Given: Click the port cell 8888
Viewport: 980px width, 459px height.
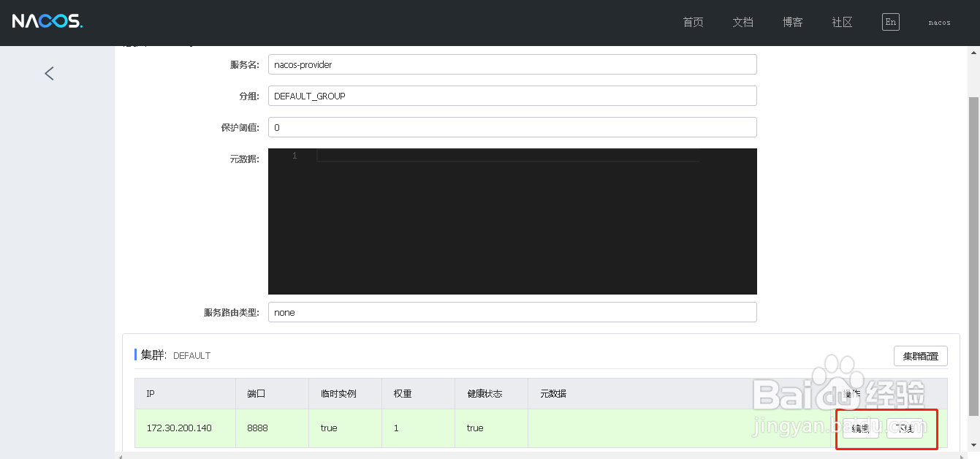Looking at the screenshot, I should click(x=272, y=428).
